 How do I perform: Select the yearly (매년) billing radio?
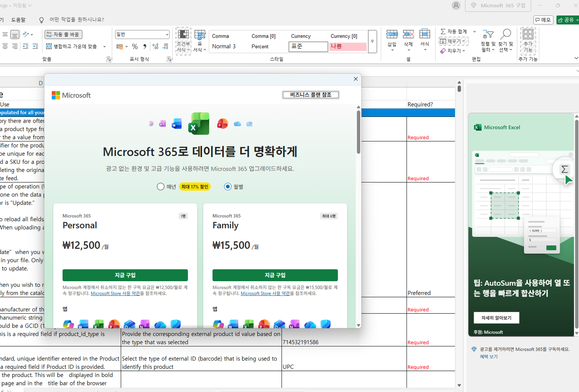[x=161, y=187]
